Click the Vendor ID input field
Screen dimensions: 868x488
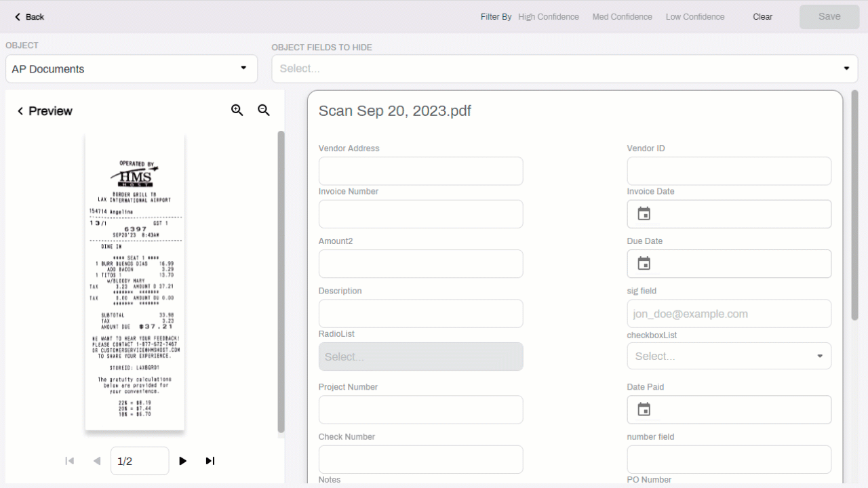pos(729,171)
